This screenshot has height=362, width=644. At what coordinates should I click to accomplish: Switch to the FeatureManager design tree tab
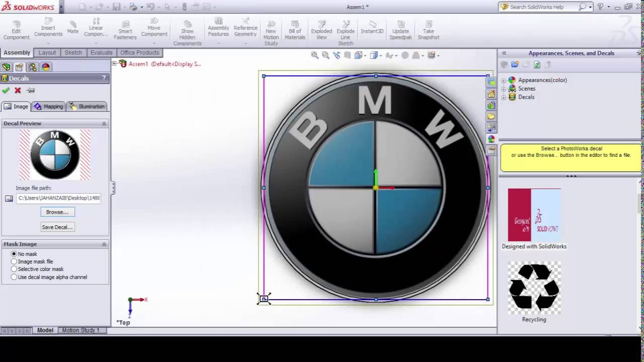pyautogui.click(x=6, y=67)
